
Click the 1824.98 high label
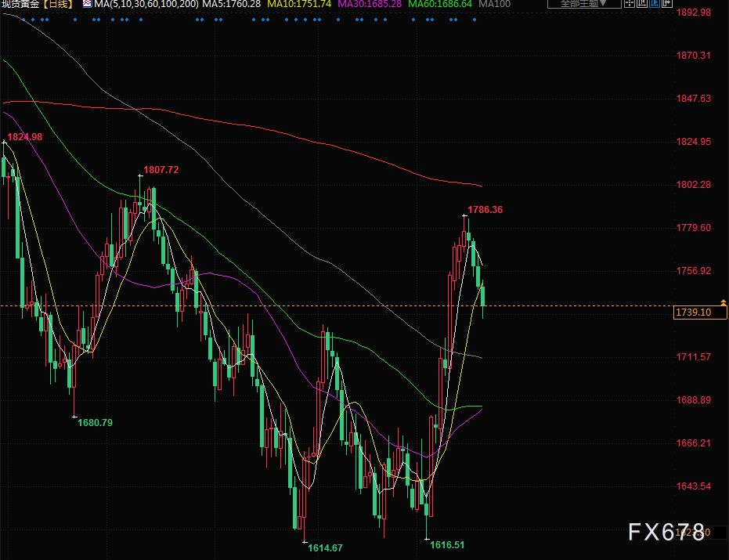tap(24, 137)
